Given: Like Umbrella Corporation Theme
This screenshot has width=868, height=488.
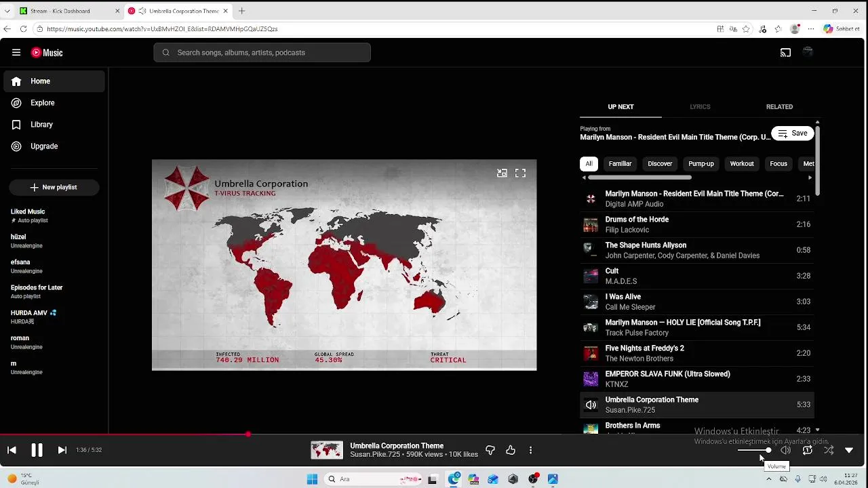Looking at the screenshot, I should (511, 450).
